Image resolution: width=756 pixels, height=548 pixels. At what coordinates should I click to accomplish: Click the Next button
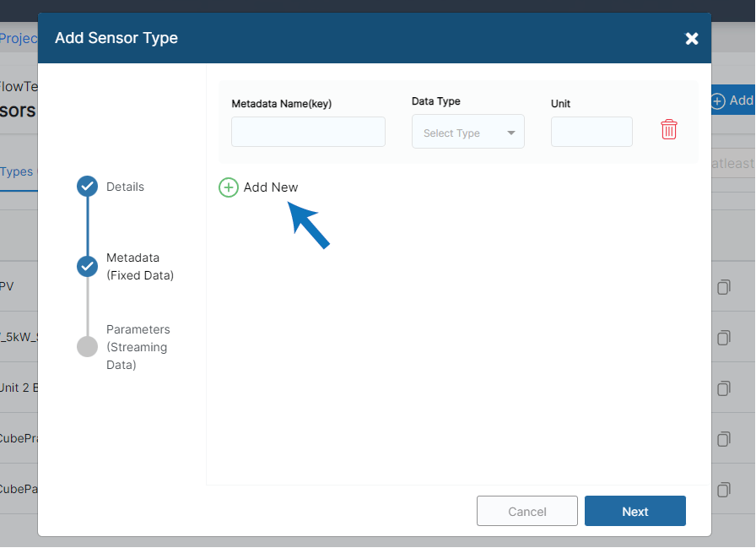coord(634,511)
